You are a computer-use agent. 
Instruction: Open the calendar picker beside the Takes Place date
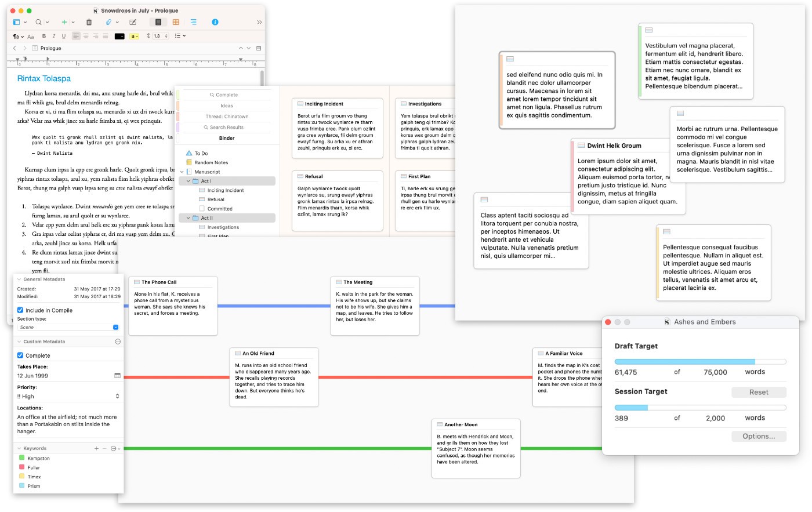point(117,375)
